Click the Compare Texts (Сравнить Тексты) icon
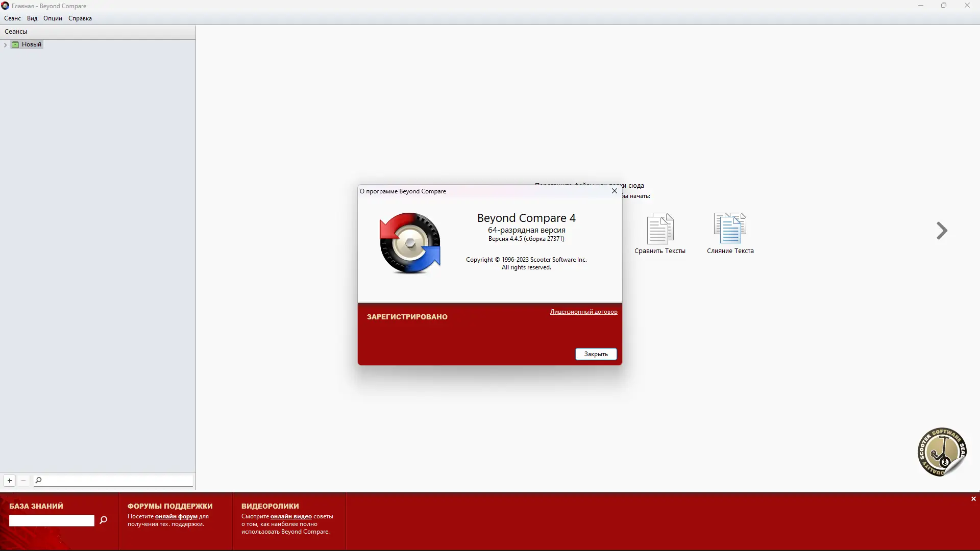980x551 pixels. 660,229
